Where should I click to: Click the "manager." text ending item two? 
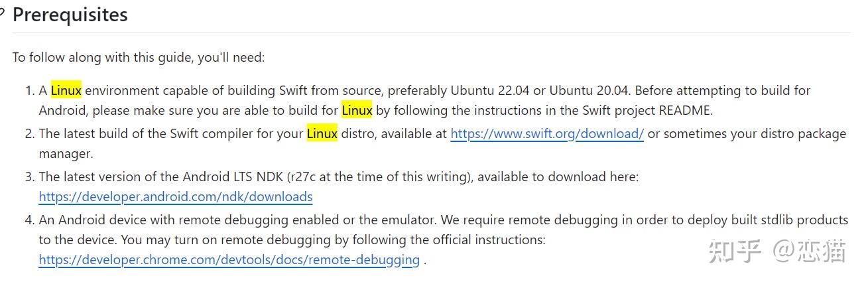point(66,153)
